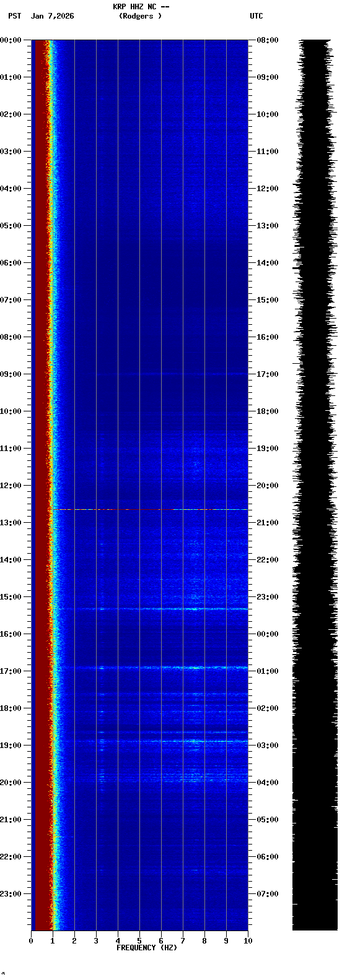Screen dimensions: 342x980
Task: Select the 02:00 PST time tick label
Action: coord(11,114)
